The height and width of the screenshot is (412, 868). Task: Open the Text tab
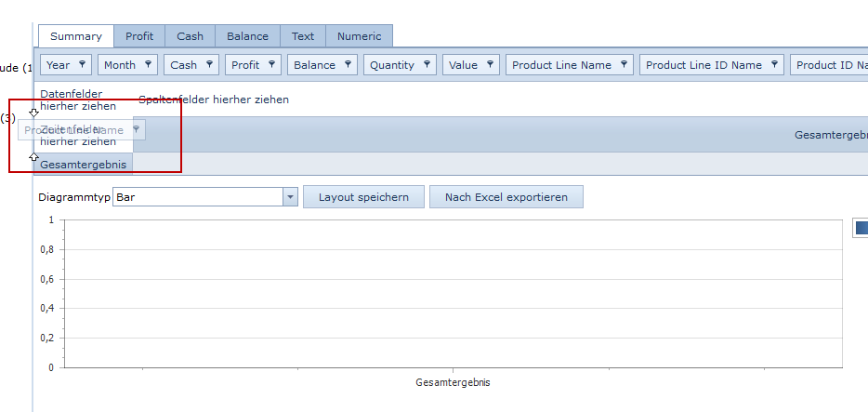click(x=303, y=36)
